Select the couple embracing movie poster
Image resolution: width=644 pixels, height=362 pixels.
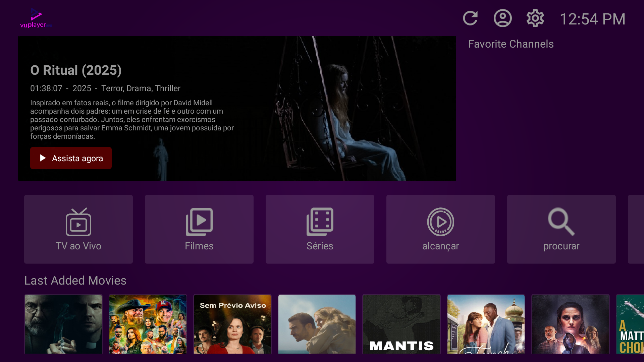coord(317,324)
